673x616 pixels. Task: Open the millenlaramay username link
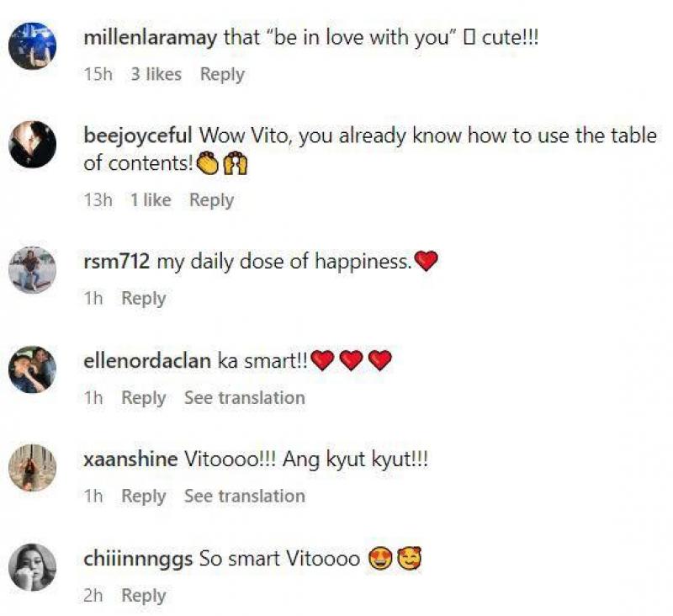pyautogui.click(x=151, y=38)
